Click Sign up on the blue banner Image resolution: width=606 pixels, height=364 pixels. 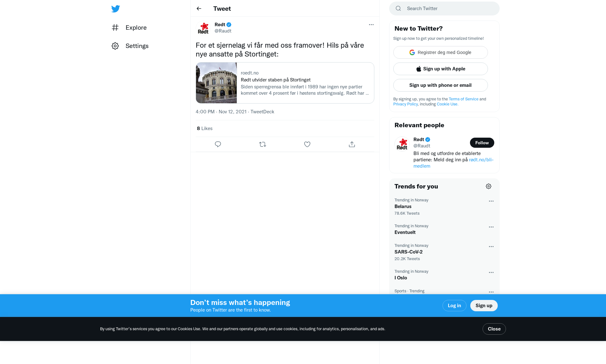coord(484,306)
